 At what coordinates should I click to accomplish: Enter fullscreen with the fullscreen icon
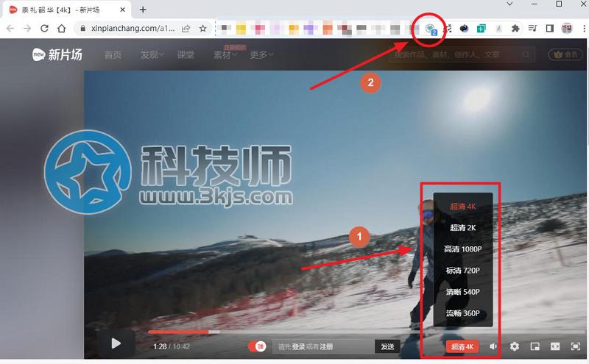[x=575, y=346]
